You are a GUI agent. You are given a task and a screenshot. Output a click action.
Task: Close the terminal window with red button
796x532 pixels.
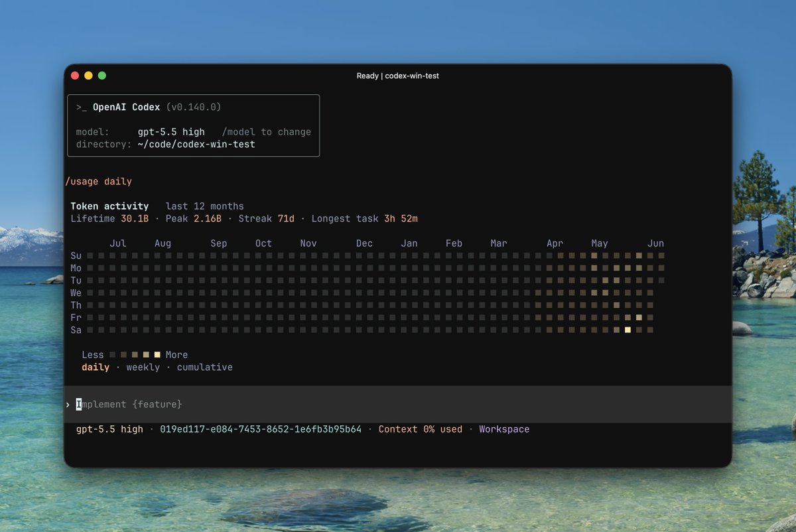tap(75, 76)
